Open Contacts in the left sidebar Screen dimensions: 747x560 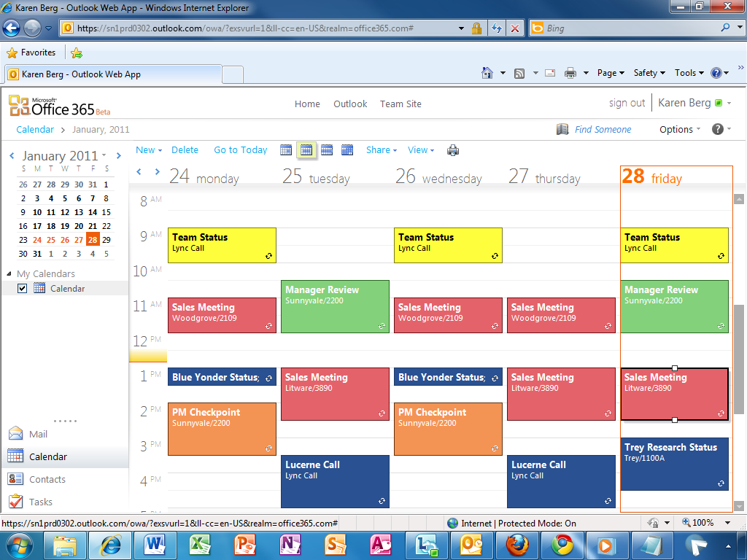pos(47,479)
